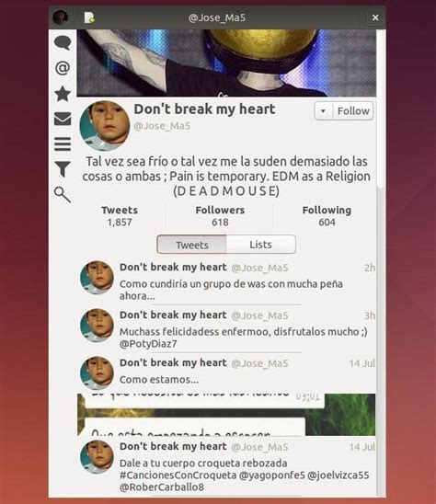
Task: Switch to the Lists tab
Action: [x=260, y=245]
